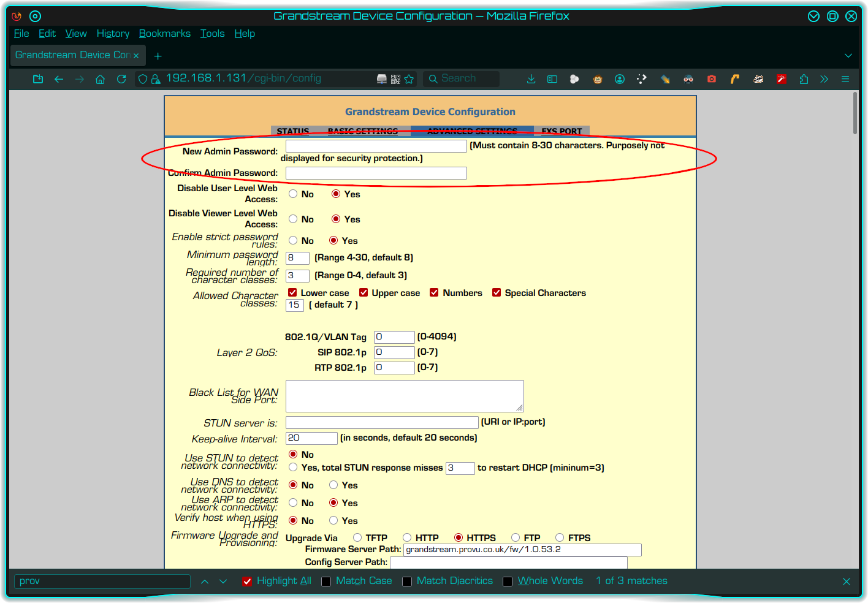
Task: Enable the Match Case checkbox
Action: point(326,582)
